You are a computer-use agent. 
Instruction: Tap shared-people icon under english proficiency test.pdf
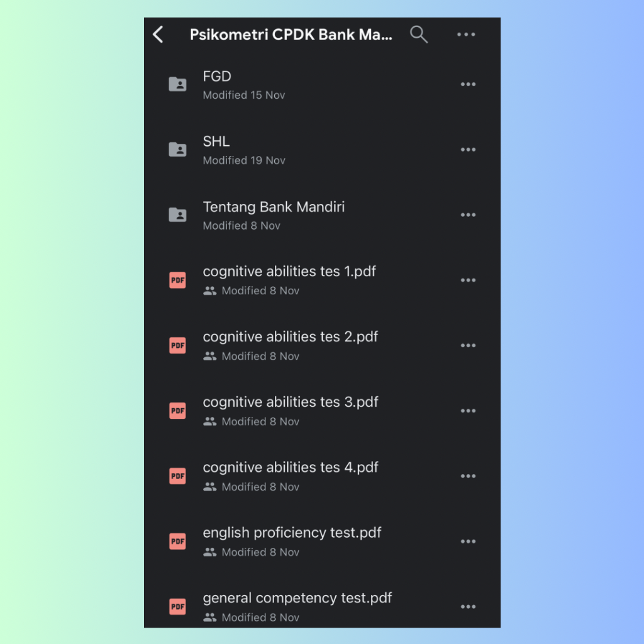209,552
